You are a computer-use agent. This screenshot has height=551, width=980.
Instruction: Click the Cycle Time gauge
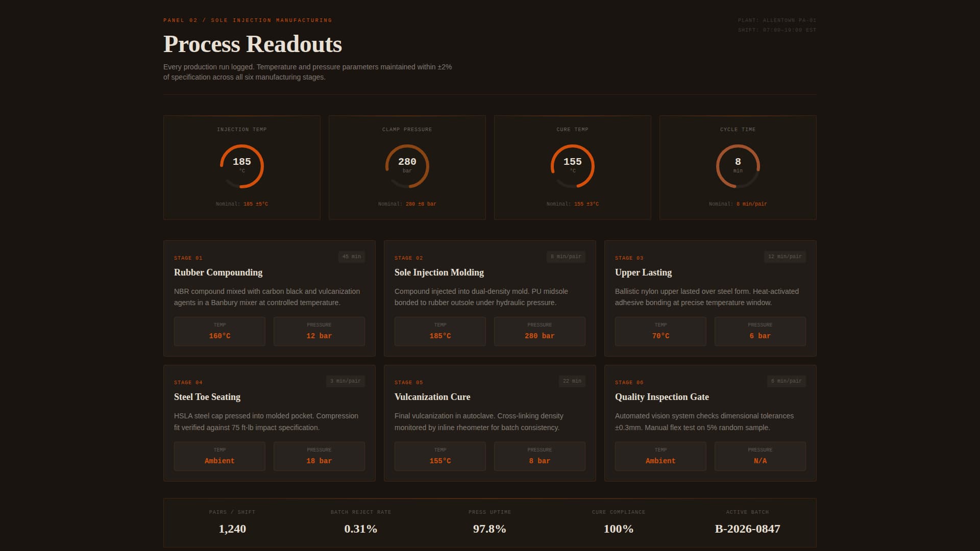(738, 166)
